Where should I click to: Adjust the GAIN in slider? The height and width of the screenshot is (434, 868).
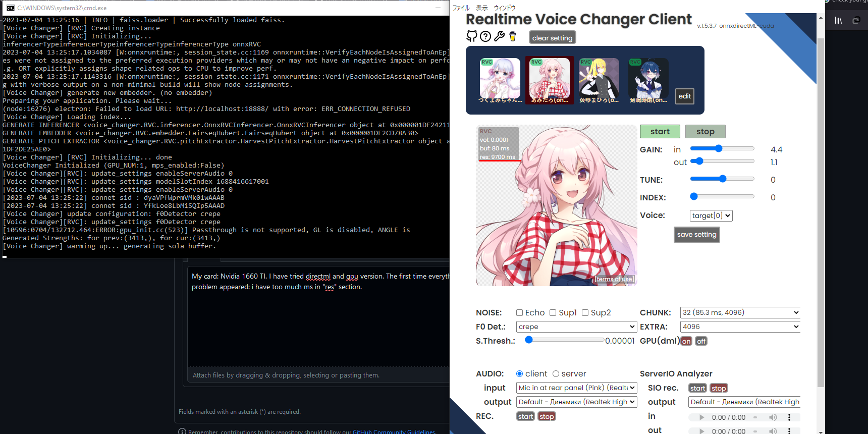722,148
